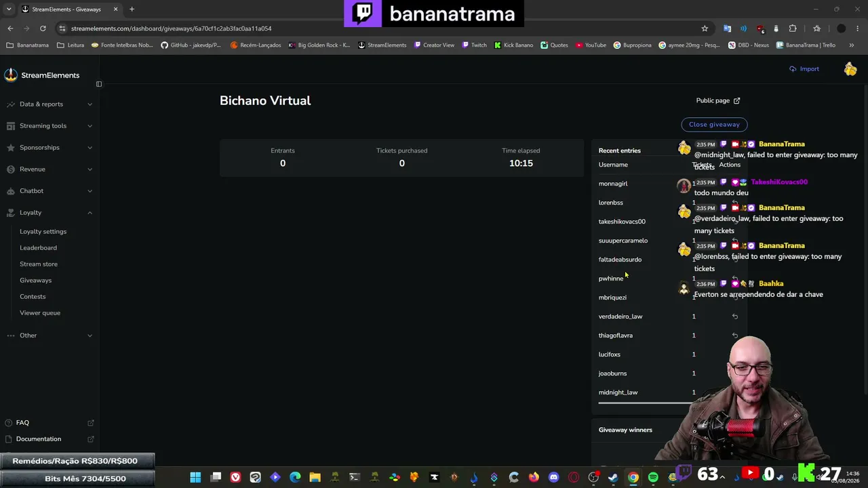Open the Chrome menu three-dots button
Viewport: 868px width, 488px height.
pyautogui.click(x=858, y=28)
